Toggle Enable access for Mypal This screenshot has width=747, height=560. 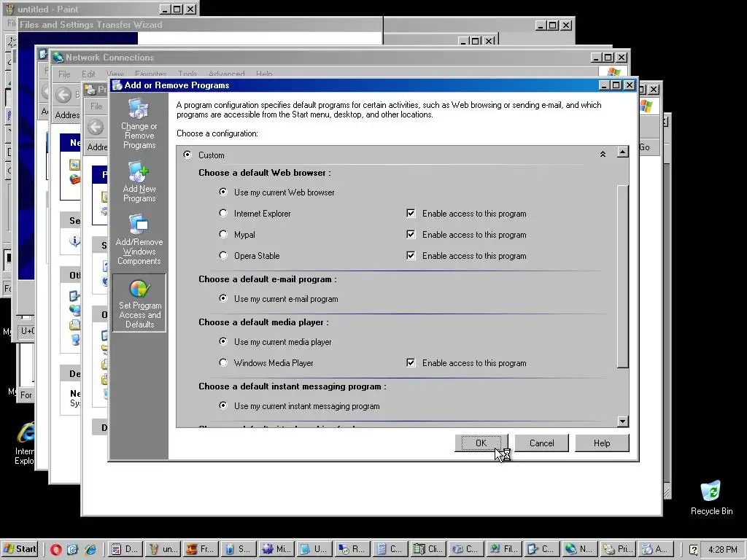411,234
